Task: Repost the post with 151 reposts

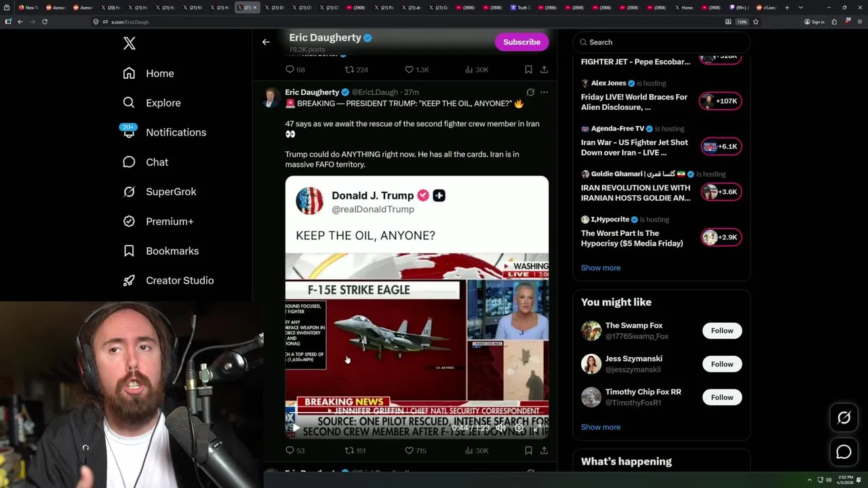Action: tap(356, 450)
